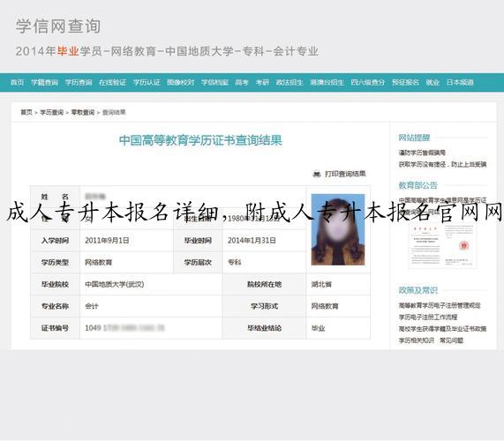This screenshot has width=504, height=441.
Task: Select 就业 in the navigation bar
Action: click(x=433, y=83)
